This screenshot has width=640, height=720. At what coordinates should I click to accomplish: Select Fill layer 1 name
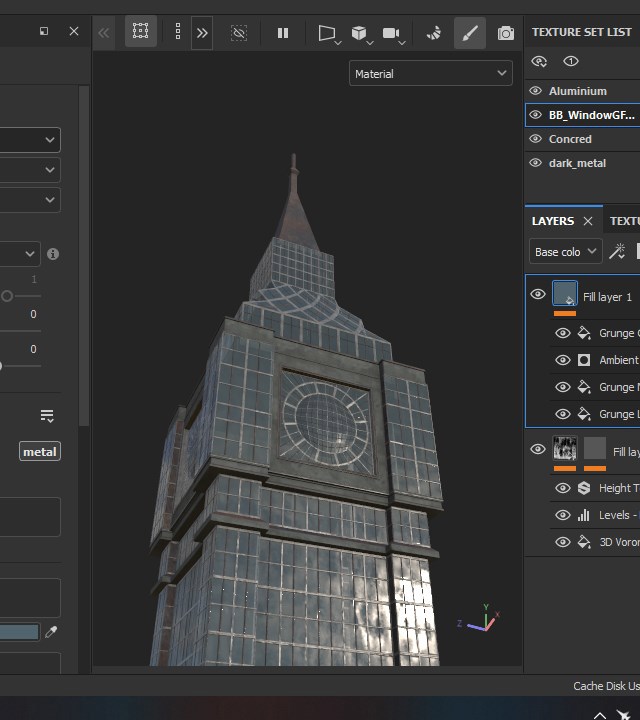(x=607, y=297)
